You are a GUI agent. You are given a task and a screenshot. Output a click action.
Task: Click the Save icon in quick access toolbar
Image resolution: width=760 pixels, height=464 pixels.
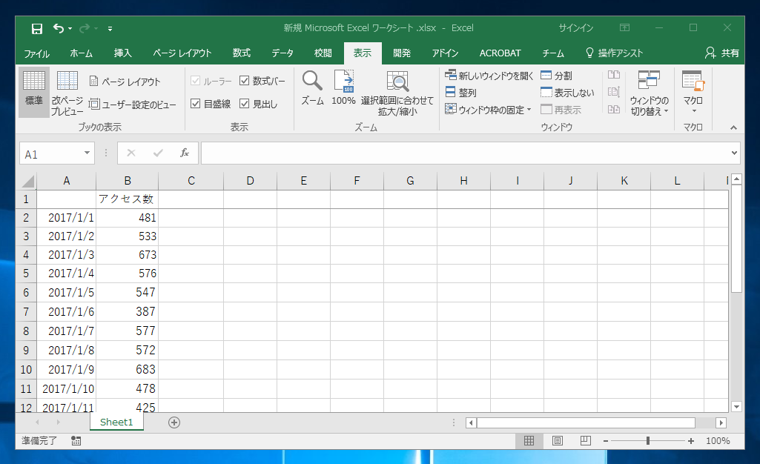pyautogui.click(x=37, y=29)
